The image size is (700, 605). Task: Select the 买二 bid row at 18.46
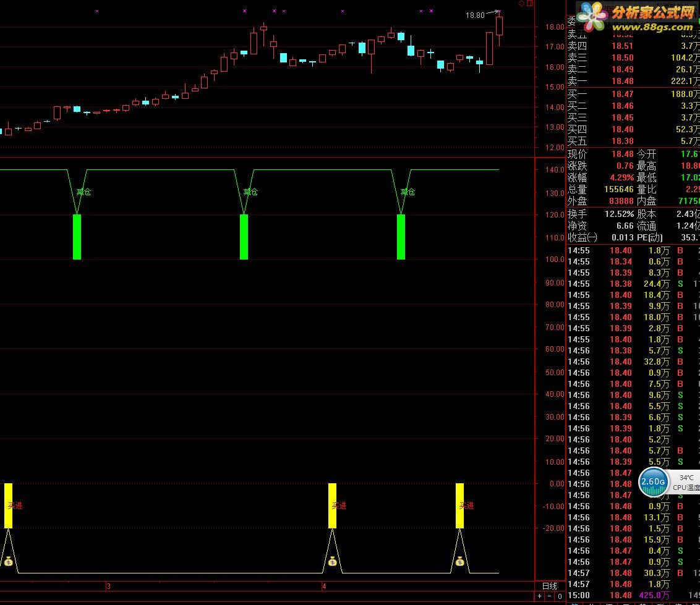(x=633, y=106)
